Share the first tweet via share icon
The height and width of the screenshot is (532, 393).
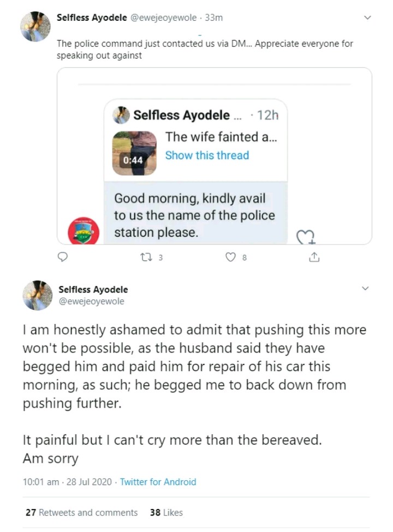click(314, 258)
